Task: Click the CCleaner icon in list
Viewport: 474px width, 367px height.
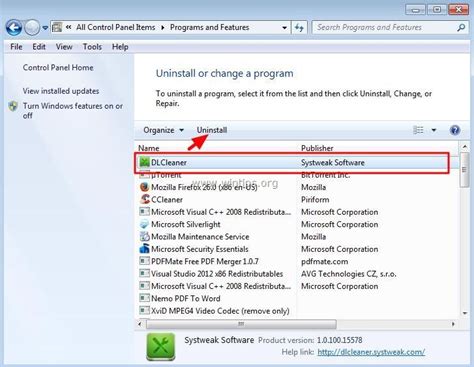Action: (144, 199)
